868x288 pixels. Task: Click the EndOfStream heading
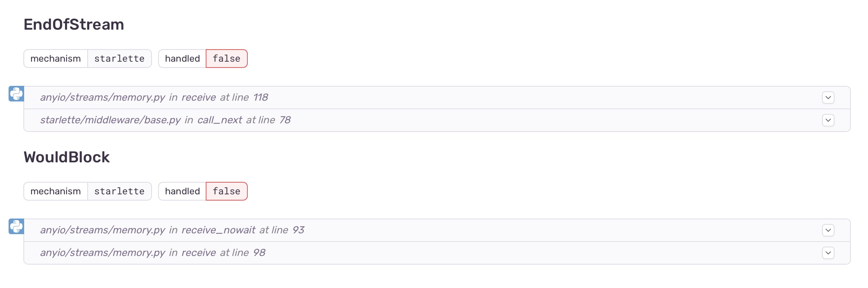pyautogui.click(x=74, y=24)
